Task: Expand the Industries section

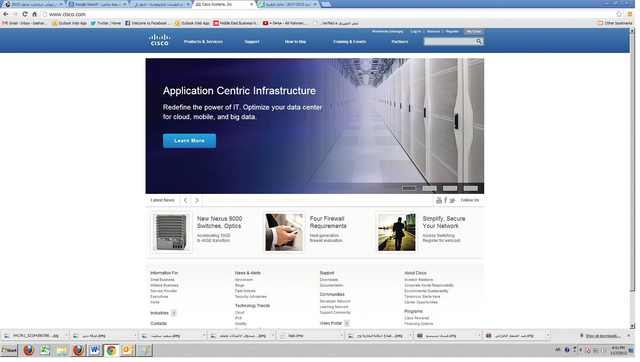Action: tap(173, 313)
